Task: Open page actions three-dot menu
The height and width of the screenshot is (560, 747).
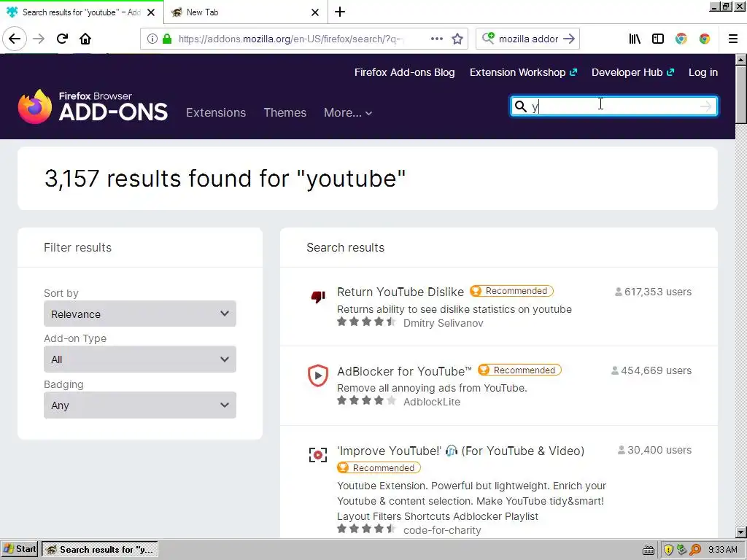Action: click(436, 39)
